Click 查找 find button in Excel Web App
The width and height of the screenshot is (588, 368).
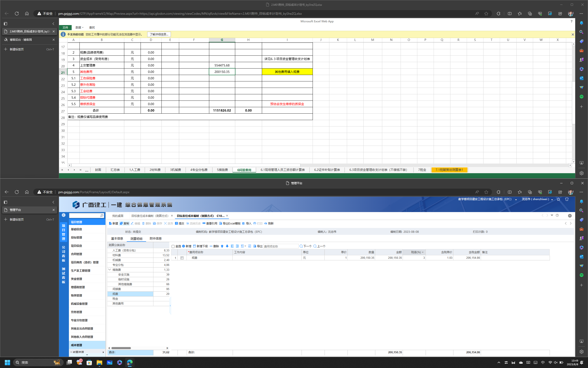tap(92, 28)
